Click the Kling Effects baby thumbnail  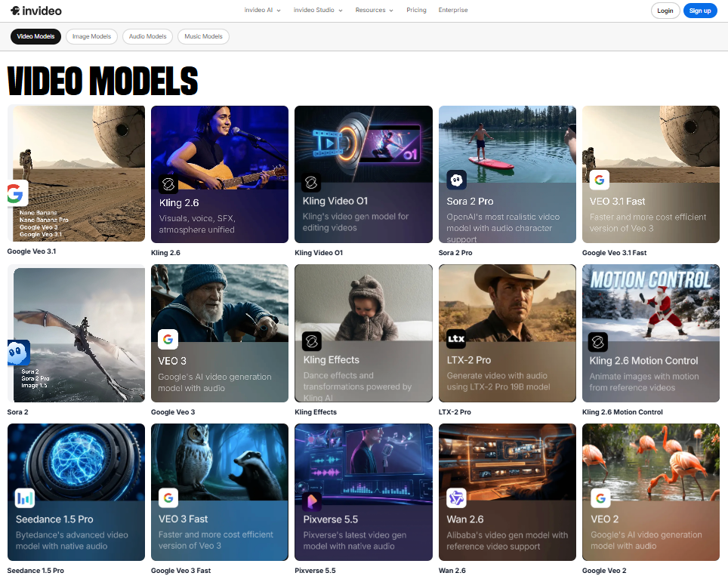tap(363, 303)
